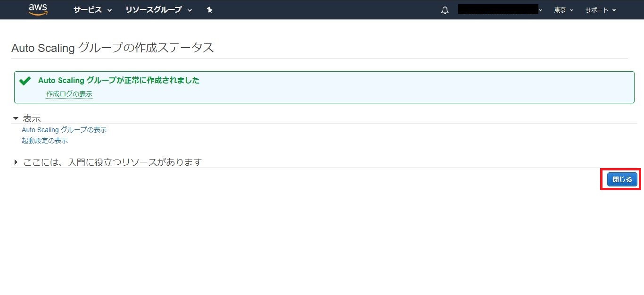Click the 起動設定の表示 link
Image resolution: width=644 pixels, height=295 pixels.
coord(45,141)
